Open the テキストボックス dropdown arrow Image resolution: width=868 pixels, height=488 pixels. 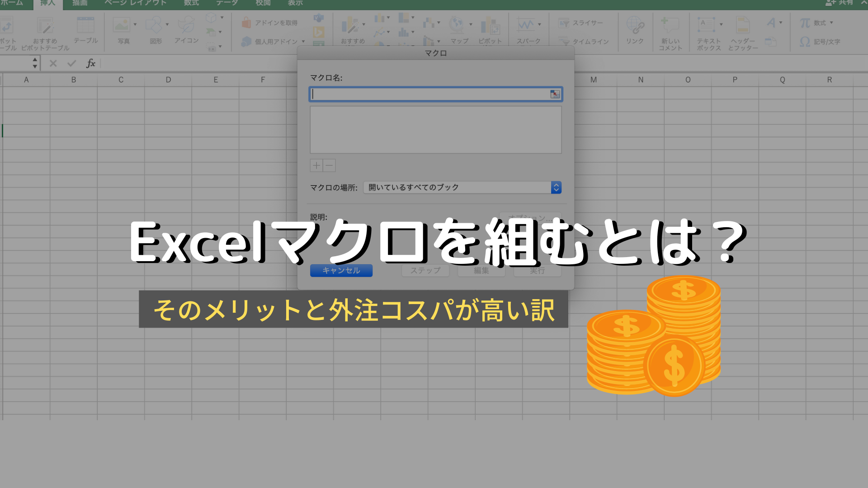point(721,24)
